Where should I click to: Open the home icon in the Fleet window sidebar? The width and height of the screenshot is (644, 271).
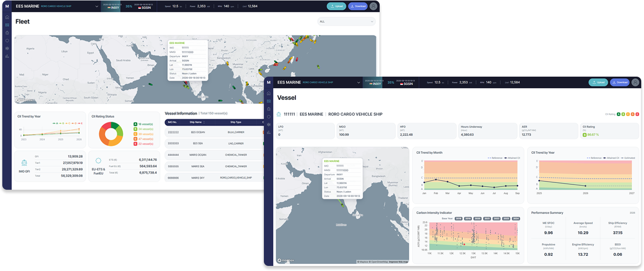pyautogui.click(x=7, y=17)
